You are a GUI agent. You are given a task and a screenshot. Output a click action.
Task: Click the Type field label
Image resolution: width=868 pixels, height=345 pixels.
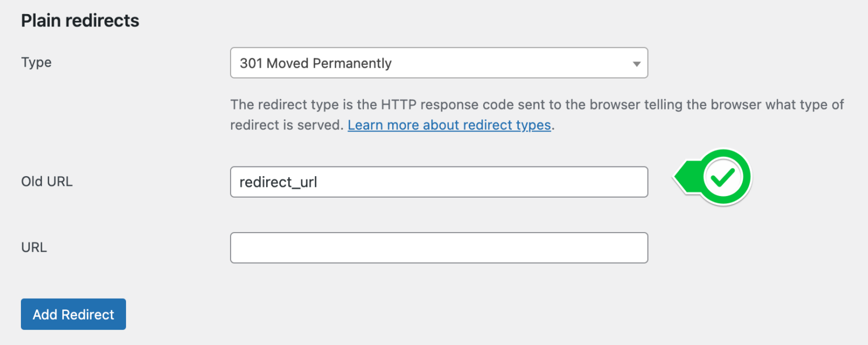point(36,63)
